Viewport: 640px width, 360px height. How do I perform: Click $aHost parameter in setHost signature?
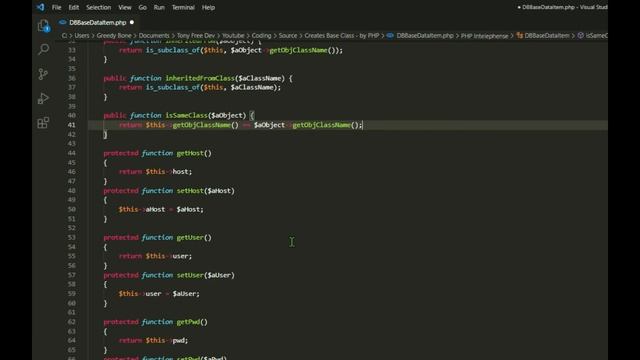[219, 191]
